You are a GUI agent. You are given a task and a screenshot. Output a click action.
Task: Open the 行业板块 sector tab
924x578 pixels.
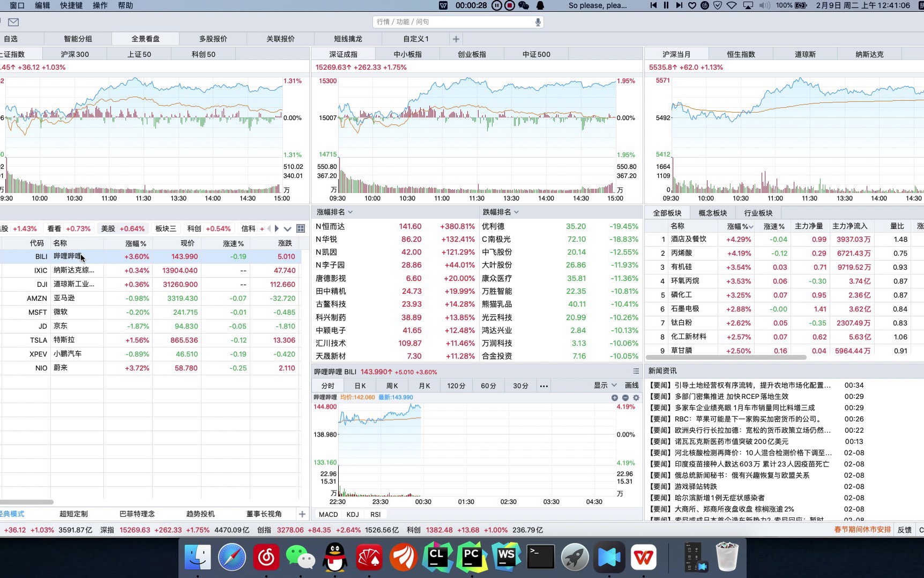coord(758,213)
